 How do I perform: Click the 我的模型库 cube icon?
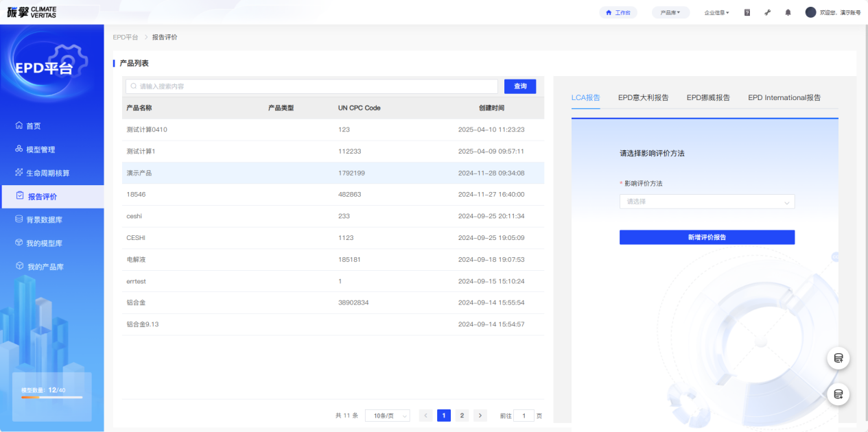19,243
